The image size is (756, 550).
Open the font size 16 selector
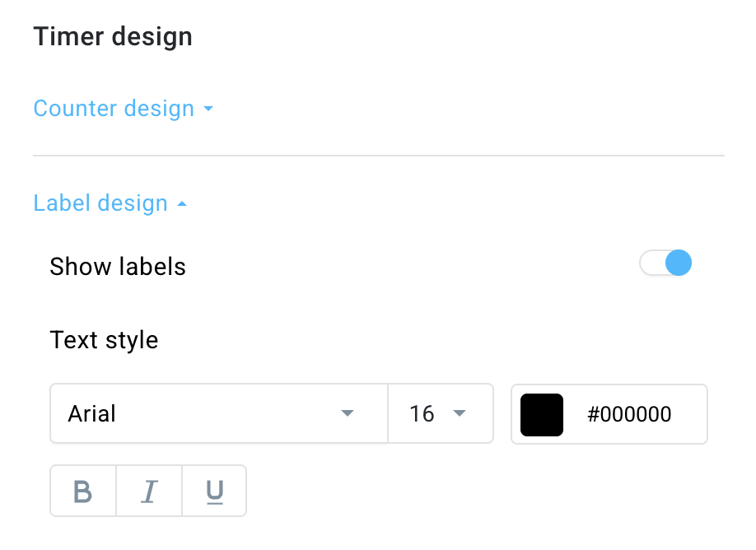pyautogui.click(x=441, y=414)
